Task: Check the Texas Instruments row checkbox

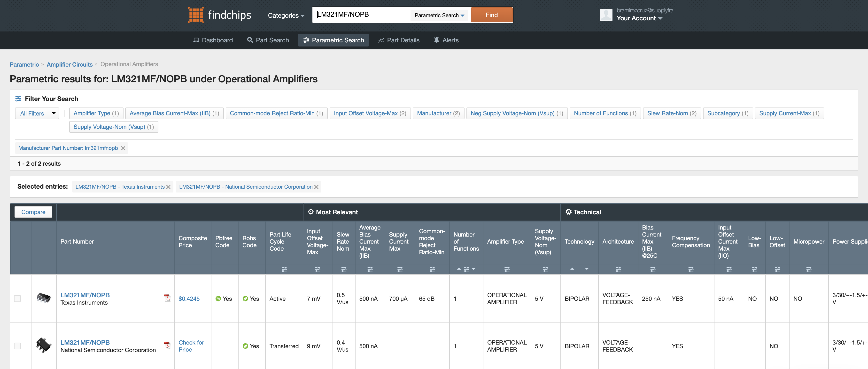Action: (17, 299)
